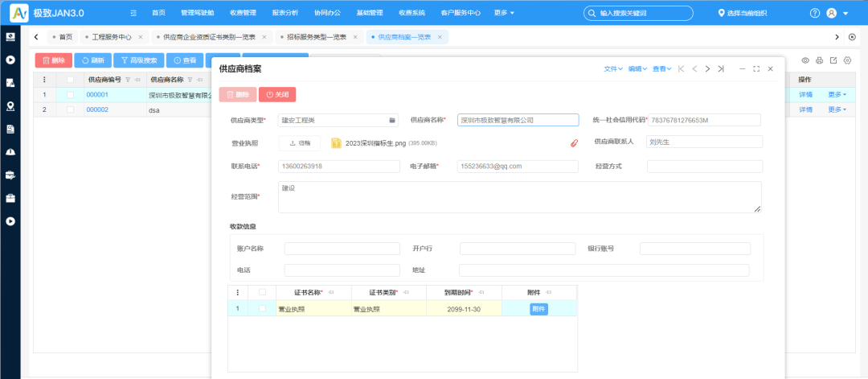The image size is (868, 379).
Task: Jump to the last record in the dialog
Action: (721, 68)
